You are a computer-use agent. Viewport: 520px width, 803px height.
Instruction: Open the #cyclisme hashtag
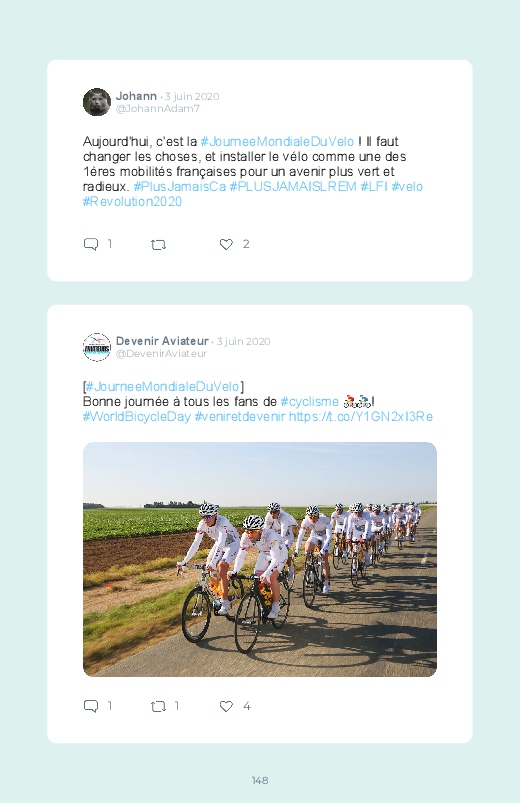point(309,402)
